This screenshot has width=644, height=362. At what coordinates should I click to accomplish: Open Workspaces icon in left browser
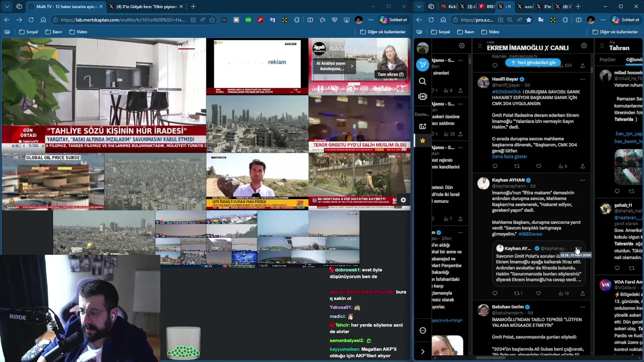(x=19, y=7)
